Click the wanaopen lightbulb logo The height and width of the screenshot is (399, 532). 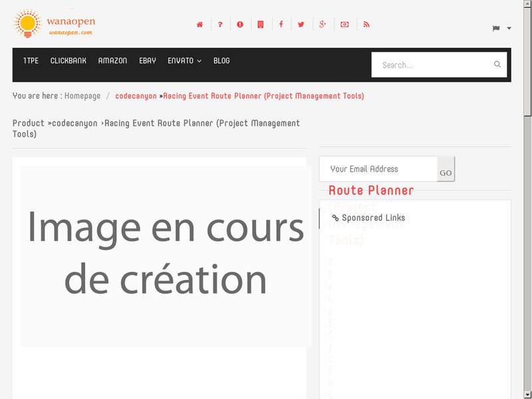click(x=55, y=23)
